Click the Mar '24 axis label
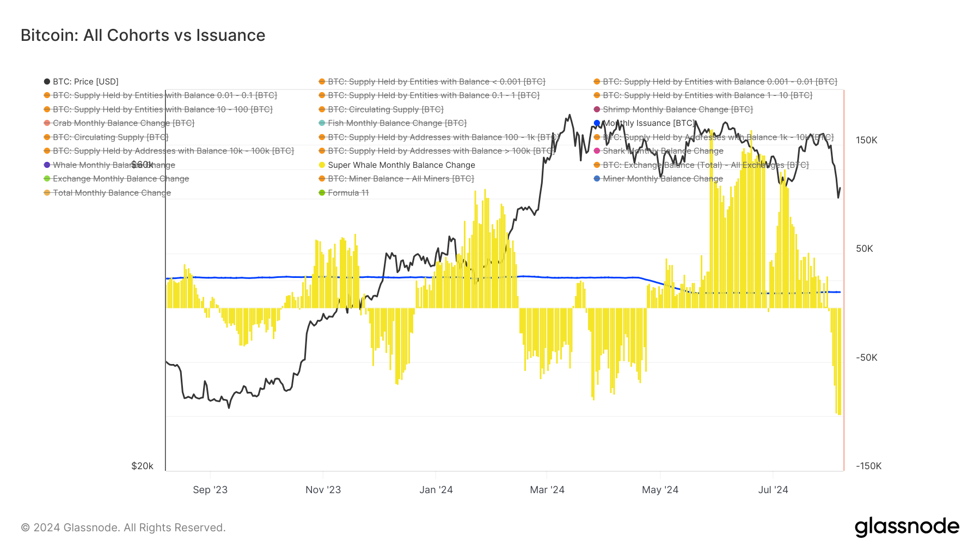 547,490
